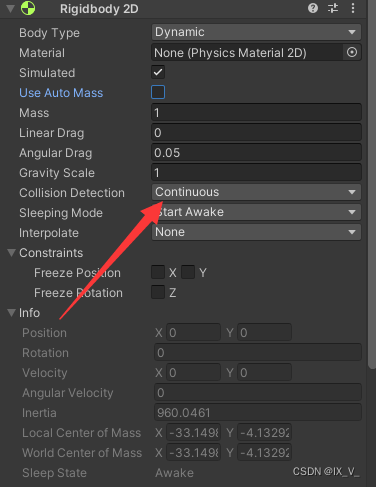Image resolution: width=376 pixels, height=487 pixels.
Task: Click the Rigidbody 2D header title
Action: pyautogui.click(x=99, y=9)
